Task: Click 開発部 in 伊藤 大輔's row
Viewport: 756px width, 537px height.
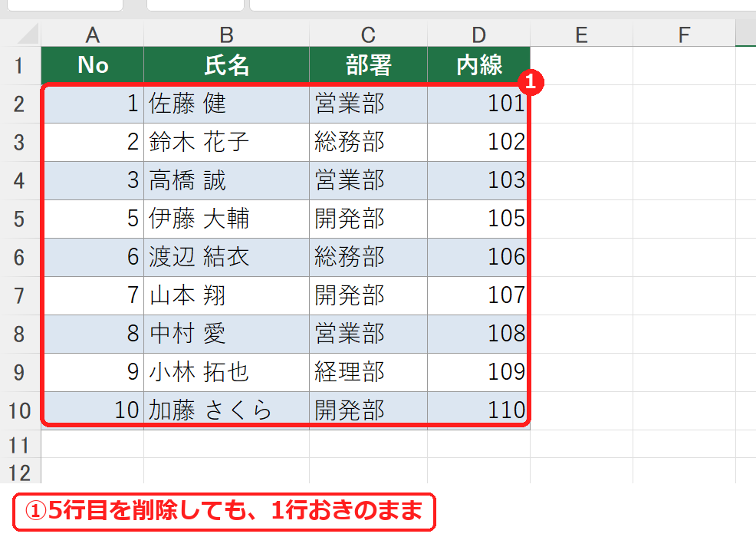Action: pyautogui.click(x=368, y=219)
